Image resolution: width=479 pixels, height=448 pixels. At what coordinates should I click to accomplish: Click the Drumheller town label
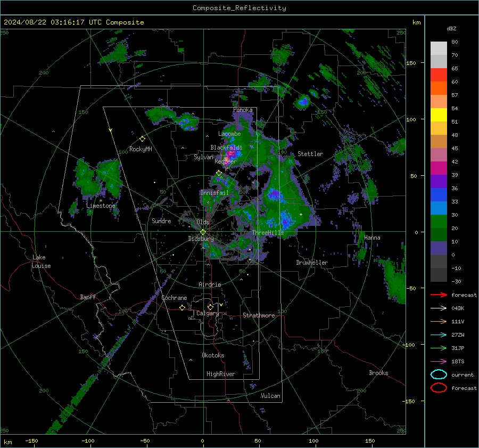point(312,263)
